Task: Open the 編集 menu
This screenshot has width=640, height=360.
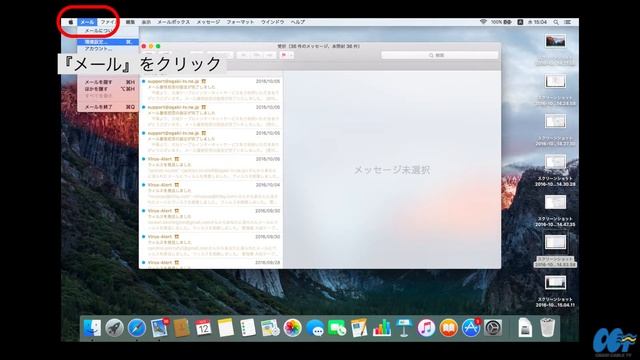Action: click(130, 22)
